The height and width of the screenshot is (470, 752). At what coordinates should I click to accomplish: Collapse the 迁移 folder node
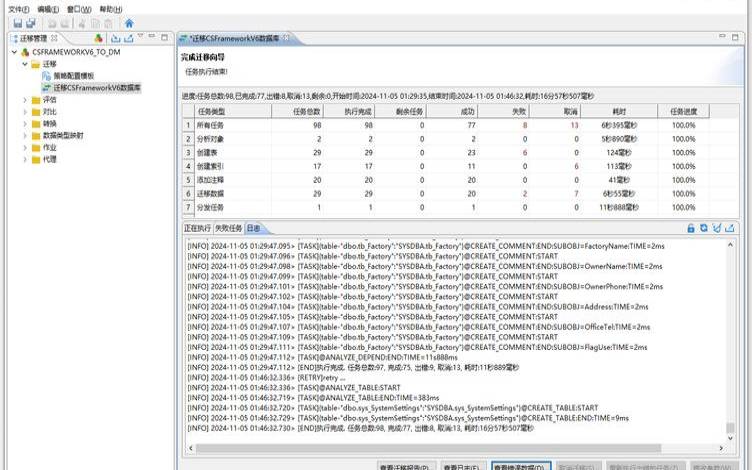[x=25, y=64]
